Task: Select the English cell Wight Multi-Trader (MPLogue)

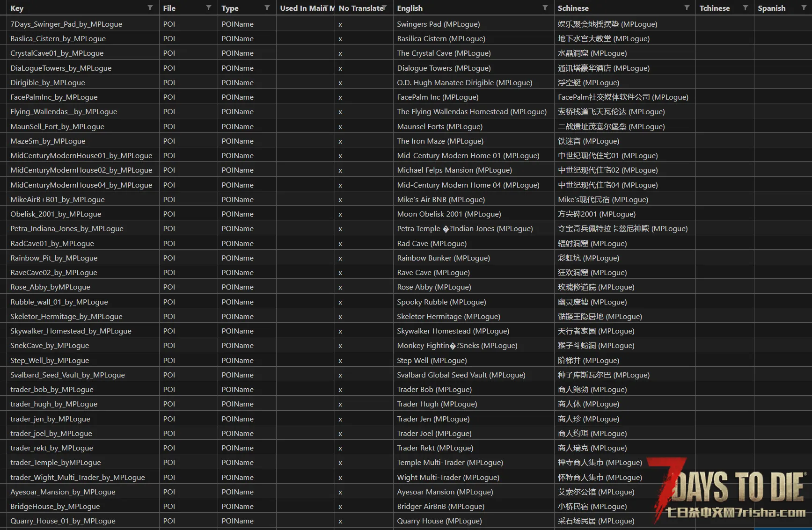Action: click(474, 477)
